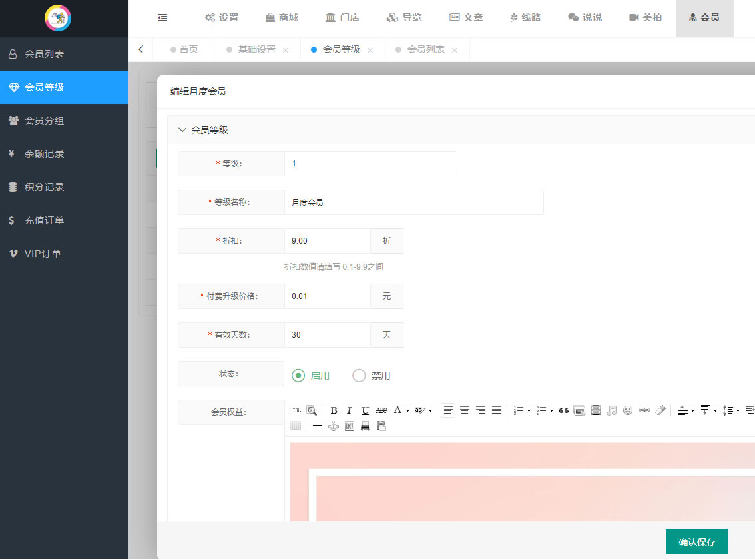
Task: Open 商城 top menu
Action: (282, 18)
